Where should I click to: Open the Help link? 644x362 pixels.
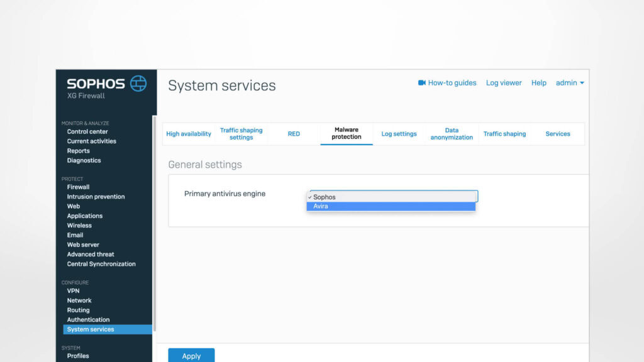pyautogui.click(x=538, y=83)
